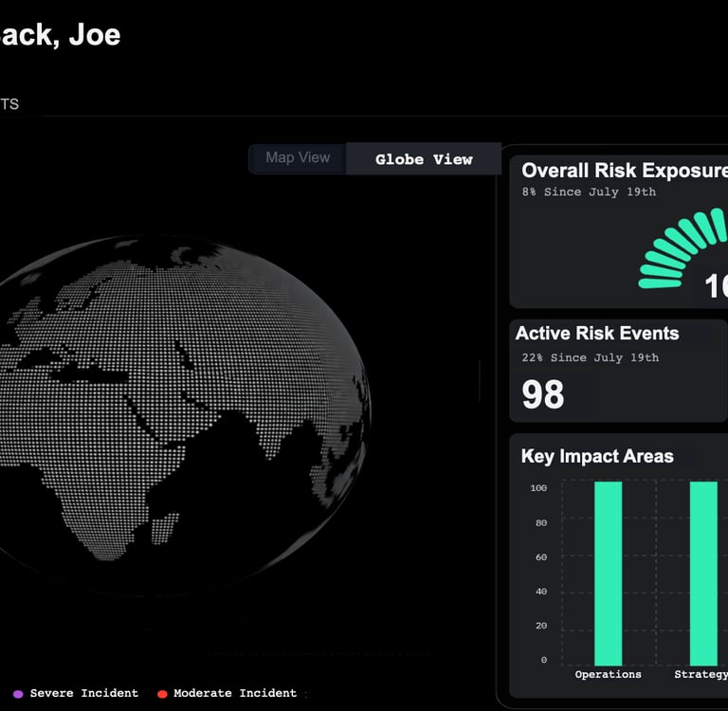This screenshot has width=728, height=711.
Task: Open the Overall Risk Exposure card heading
Action: [625, 171]
